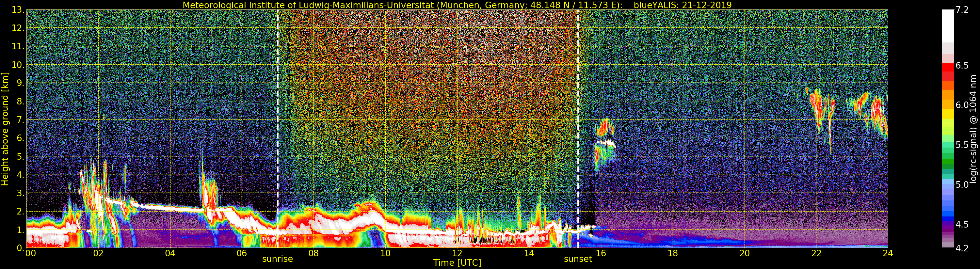Click the height axis tick '2.'
This screenshot has height=269, width=980.
pos(20,211)
